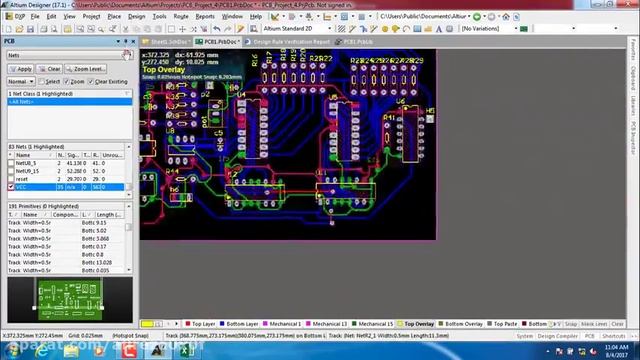Select the All Nets row
Viewport: 640px width, 360px height.
(69, 102)
